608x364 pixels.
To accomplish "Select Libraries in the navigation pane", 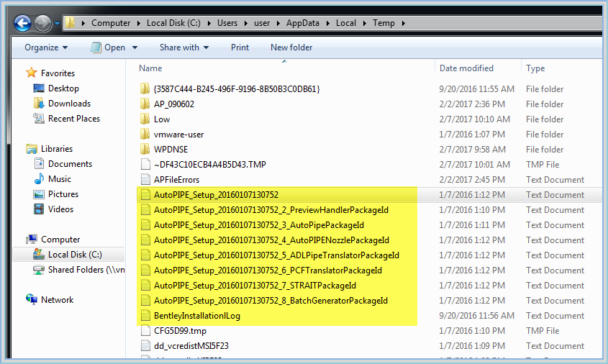I will 57,149.
